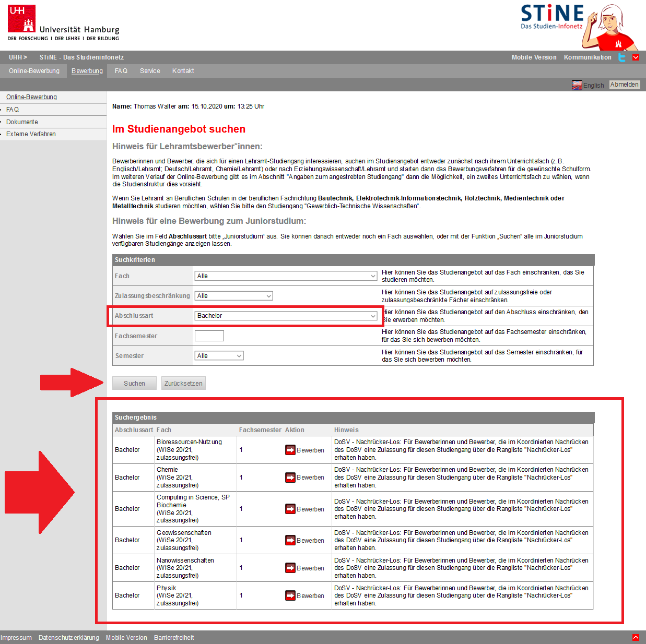Screen dimensions: 646x644
Task: Expand the Zulassungsbeschränkung dropdown
Action: pos(233,296)
